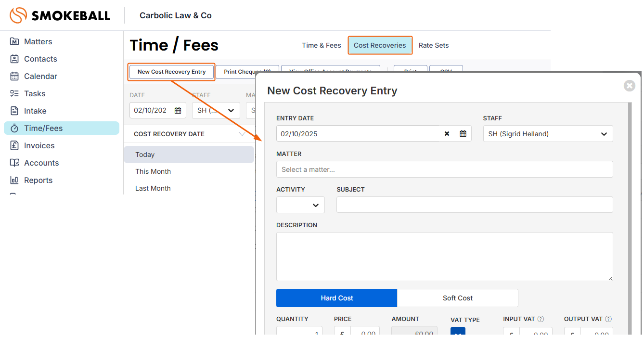Switch to the Time & Fees tab
Image resolution: width=644 pixels, height=337 pixels.
321,45
